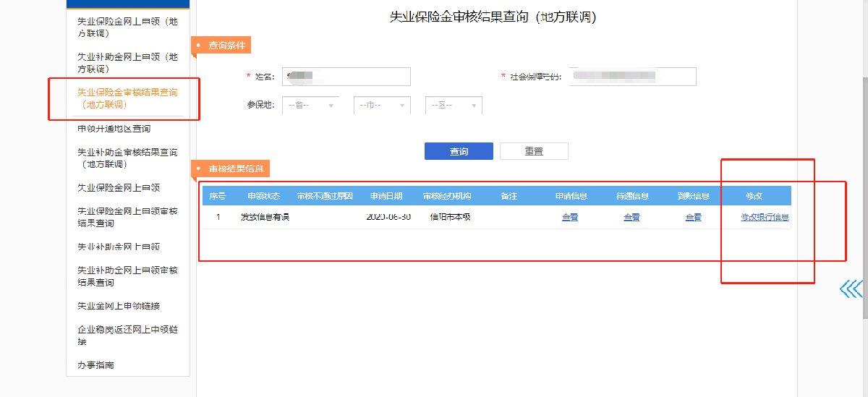This screenshot has width=868, height=397.
Task: Open the city (市) dropdown
Action: click(382, 106)
